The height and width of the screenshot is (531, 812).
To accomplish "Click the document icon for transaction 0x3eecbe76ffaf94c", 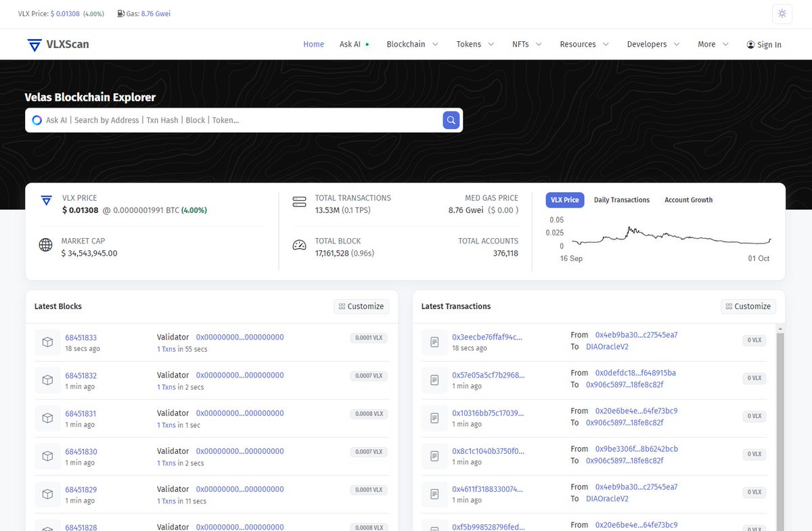I will [434, 343].
